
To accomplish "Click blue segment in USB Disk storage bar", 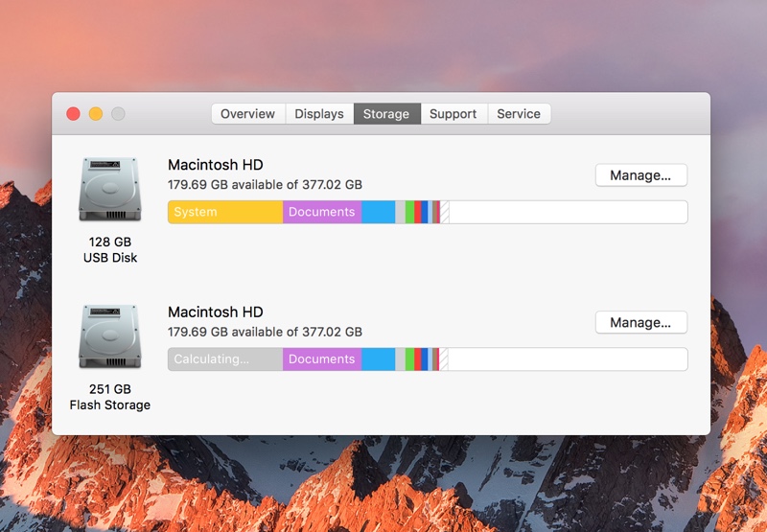I will 378,212.
